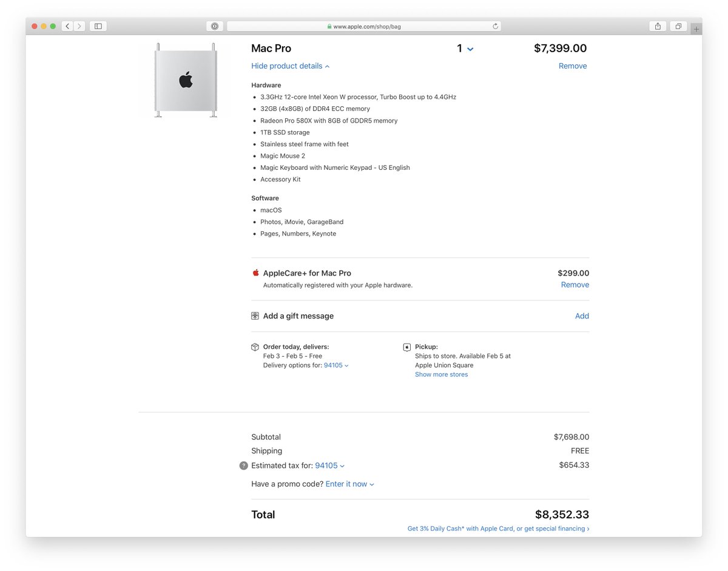Remove the Mac Pro from the bag

[573, 66]
